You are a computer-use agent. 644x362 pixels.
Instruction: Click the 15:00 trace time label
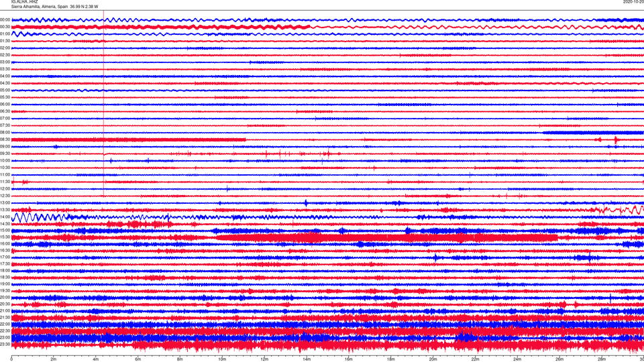pos(5,230)
